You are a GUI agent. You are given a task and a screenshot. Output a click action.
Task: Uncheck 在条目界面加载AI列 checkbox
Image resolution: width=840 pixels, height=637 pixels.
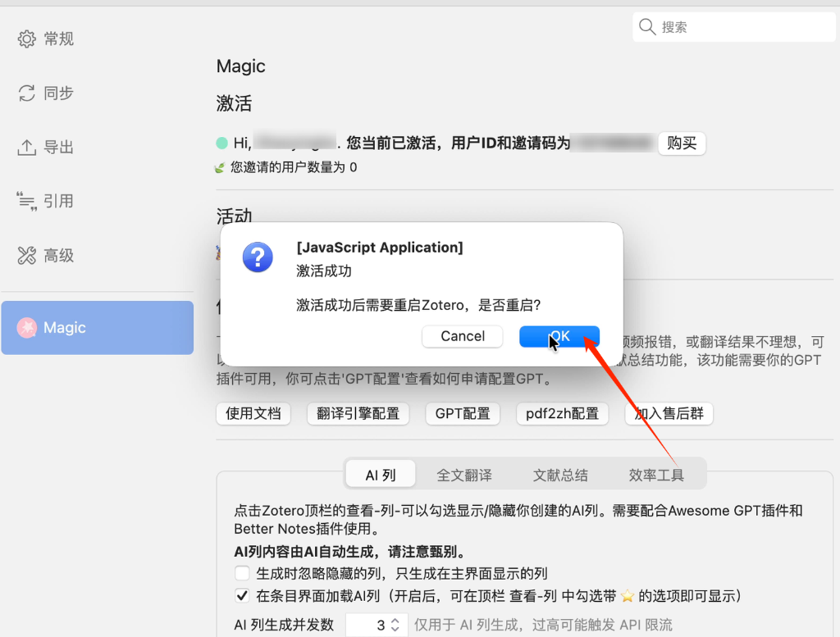[x=242, y=596]
